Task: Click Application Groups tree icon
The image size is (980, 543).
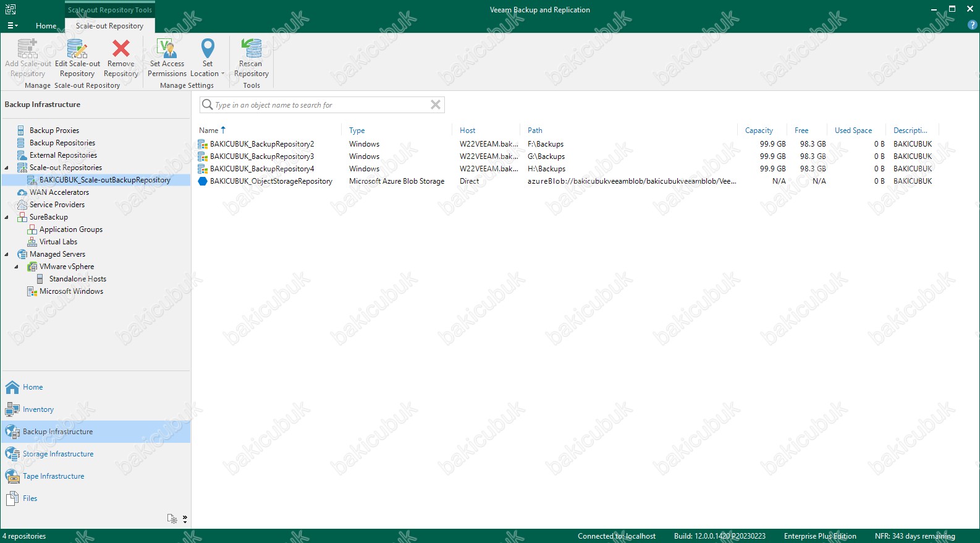Action: point(32,229)
